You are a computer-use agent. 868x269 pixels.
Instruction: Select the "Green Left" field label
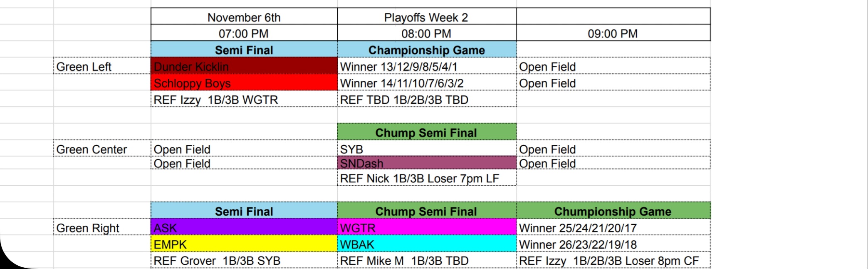(102, 66)
